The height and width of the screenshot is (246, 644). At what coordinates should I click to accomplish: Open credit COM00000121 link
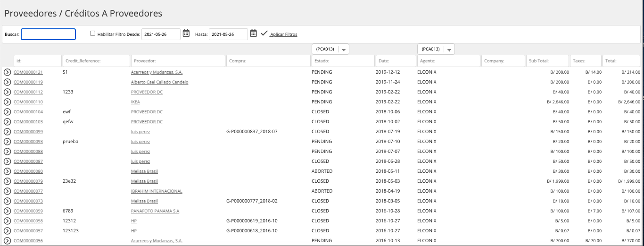click(28, 72)
